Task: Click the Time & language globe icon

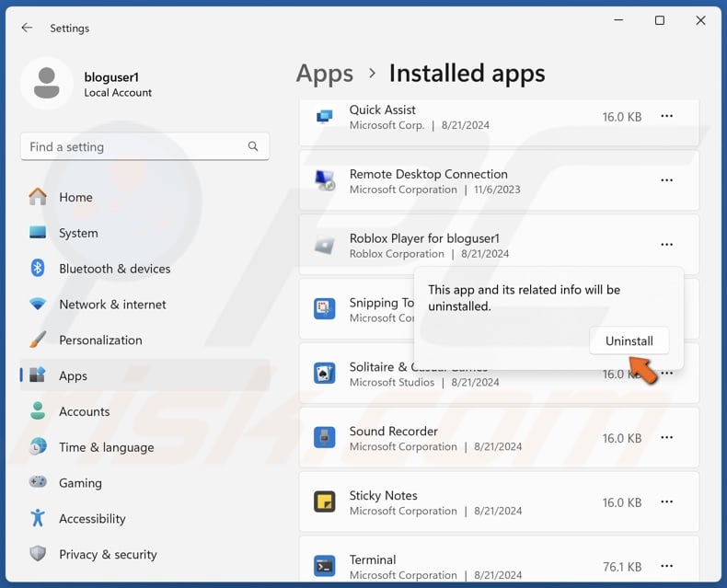Action: [x=38, y=446]
